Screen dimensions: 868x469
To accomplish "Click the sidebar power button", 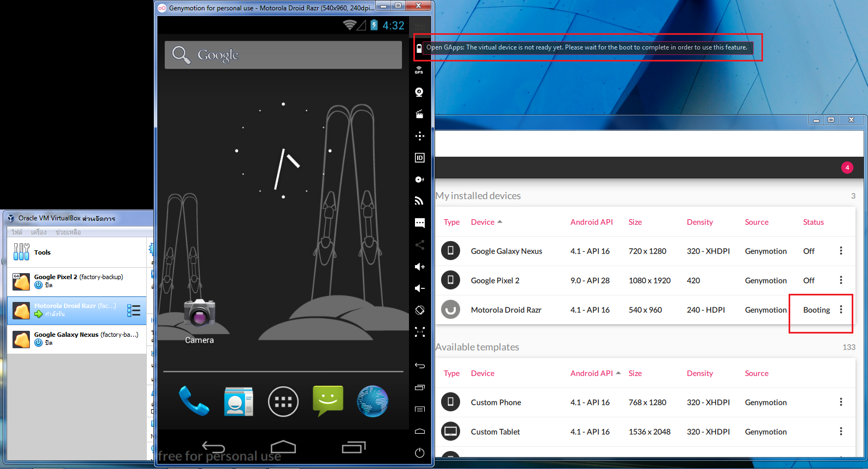I will point(419,453).
